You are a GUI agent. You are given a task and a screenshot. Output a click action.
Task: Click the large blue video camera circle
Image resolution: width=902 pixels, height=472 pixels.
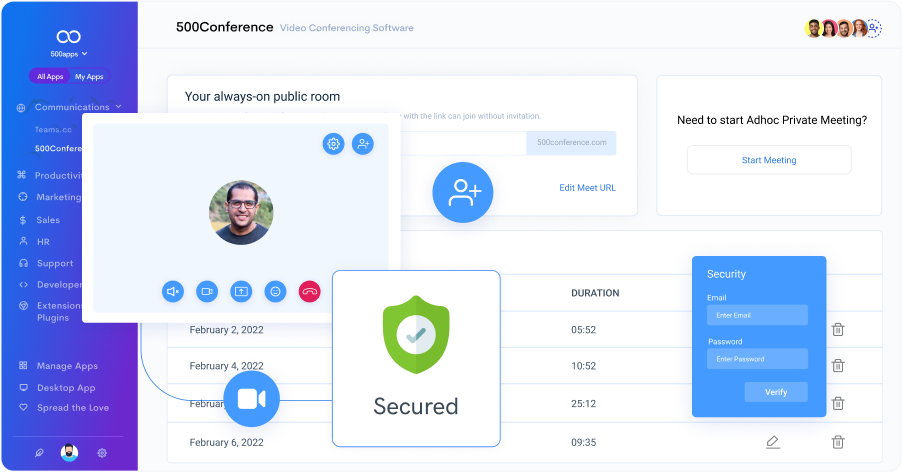click(x=251, y=399)
